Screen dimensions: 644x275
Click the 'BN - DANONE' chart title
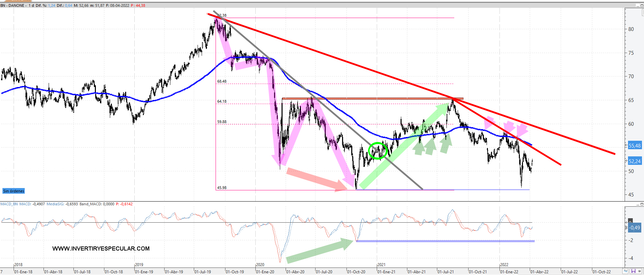point(13,5)
